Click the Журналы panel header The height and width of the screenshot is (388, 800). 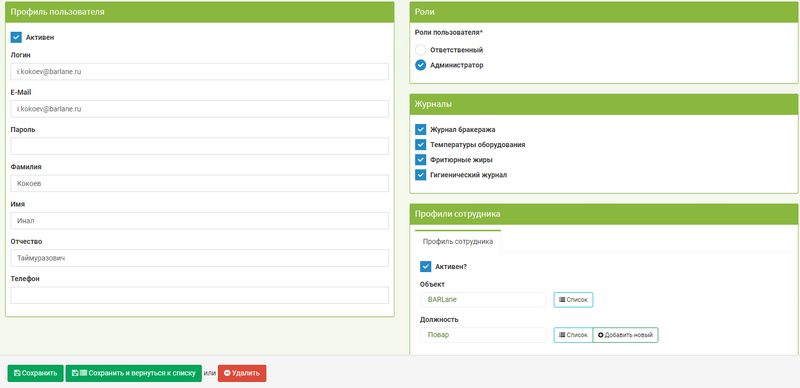coord(604,104)
